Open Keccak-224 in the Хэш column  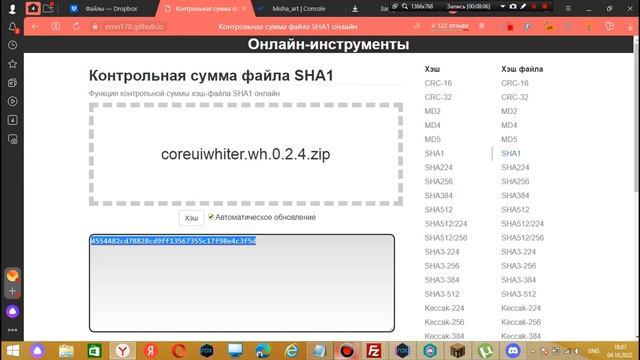pos(444,308)
